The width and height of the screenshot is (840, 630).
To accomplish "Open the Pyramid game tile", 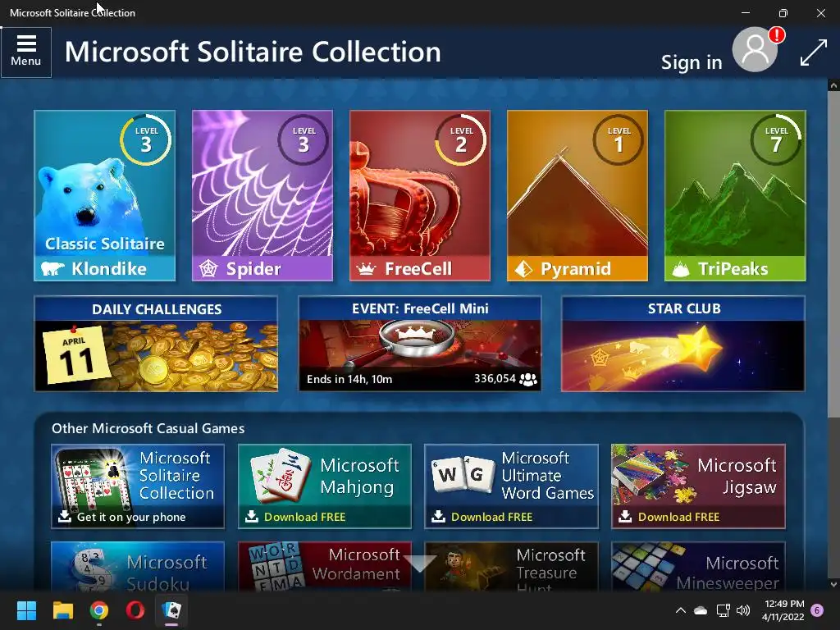I will pyautogui.click(x=577, y=195).
